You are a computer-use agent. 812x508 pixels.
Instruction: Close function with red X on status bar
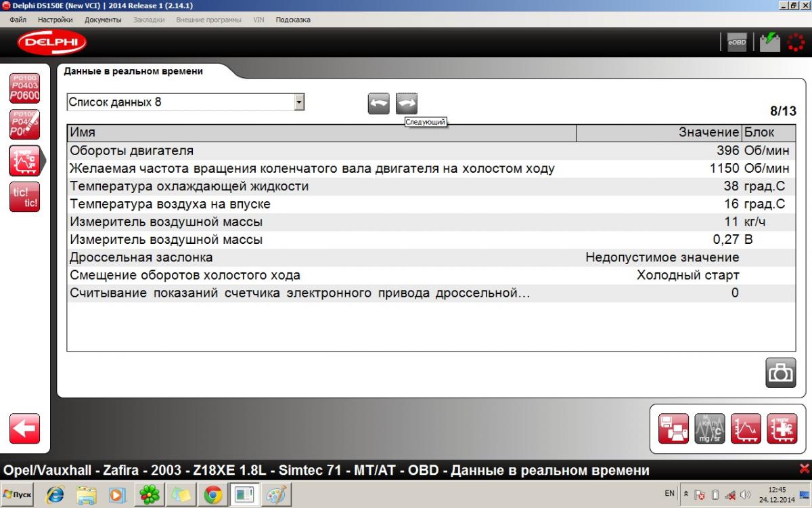[804, 469]
